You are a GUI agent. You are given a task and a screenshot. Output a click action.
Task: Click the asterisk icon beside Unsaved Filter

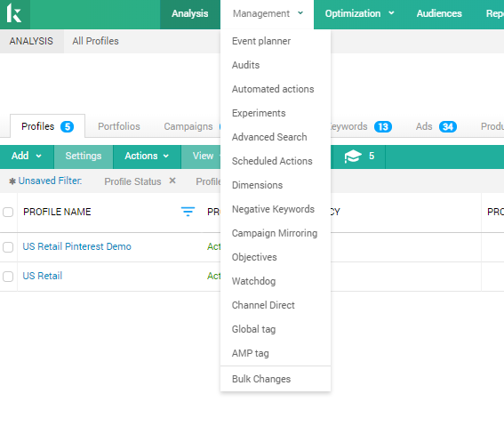[12, 181]
